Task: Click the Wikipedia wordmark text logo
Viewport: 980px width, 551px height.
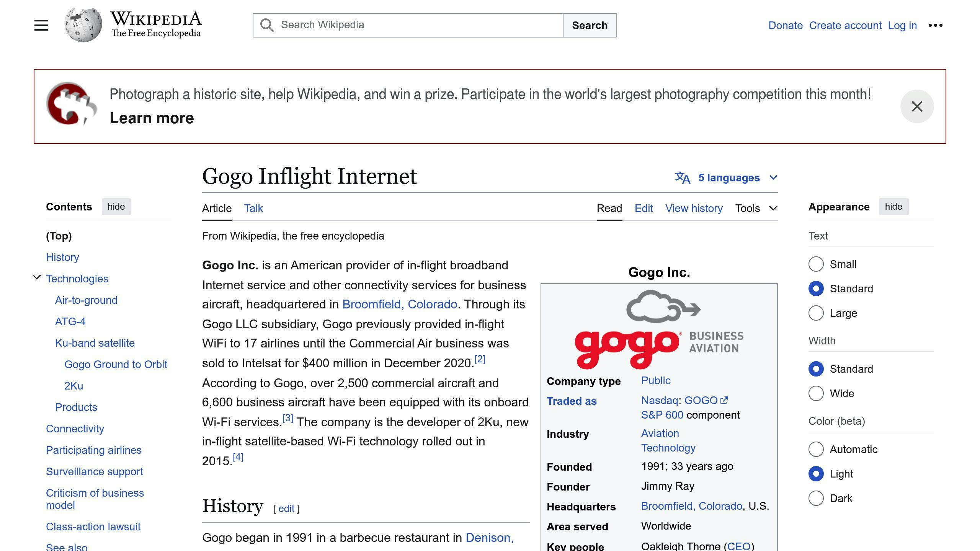Action: 156,24
